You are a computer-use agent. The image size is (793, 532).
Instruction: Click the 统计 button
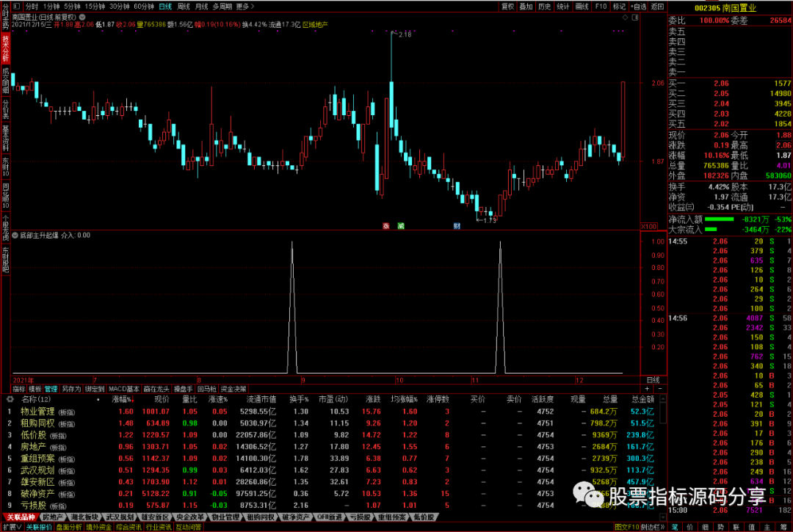563,7
